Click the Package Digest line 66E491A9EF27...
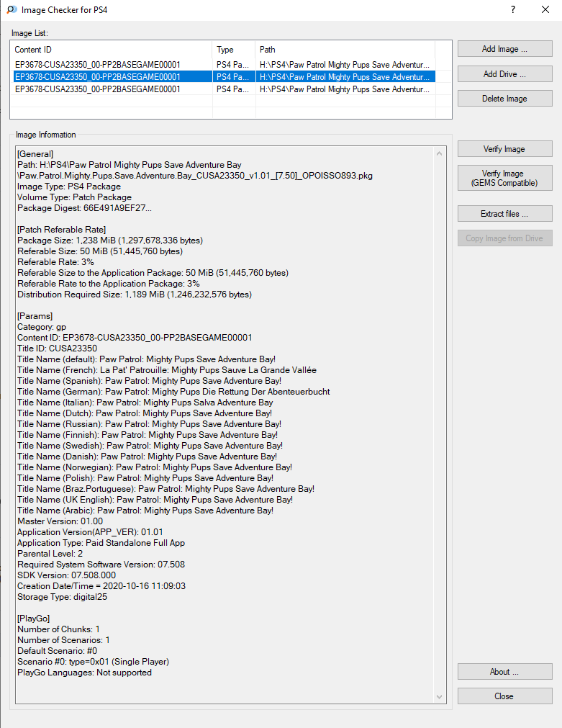This screenshot has width=562, height=728. [x=84, y=208]
